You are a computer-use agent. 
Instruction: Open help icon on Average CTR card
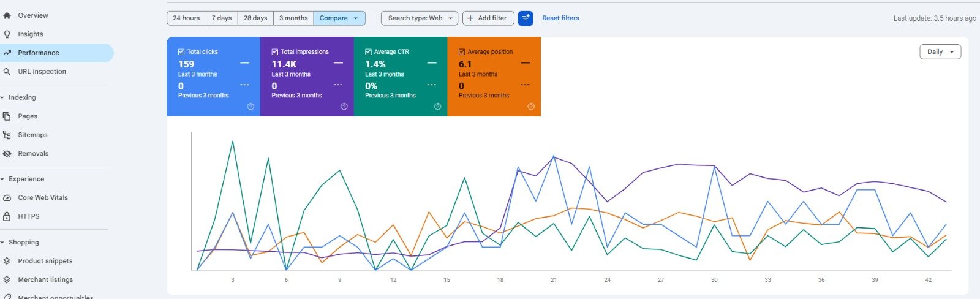click(437, 107)
